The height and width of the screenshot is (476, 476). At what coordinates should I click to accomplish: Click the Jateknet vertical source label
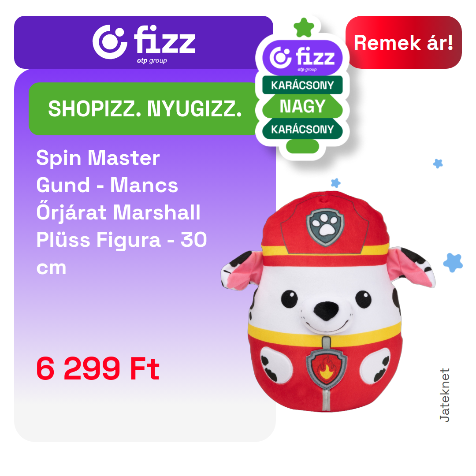pyautogui.click(x=444, y=395)
